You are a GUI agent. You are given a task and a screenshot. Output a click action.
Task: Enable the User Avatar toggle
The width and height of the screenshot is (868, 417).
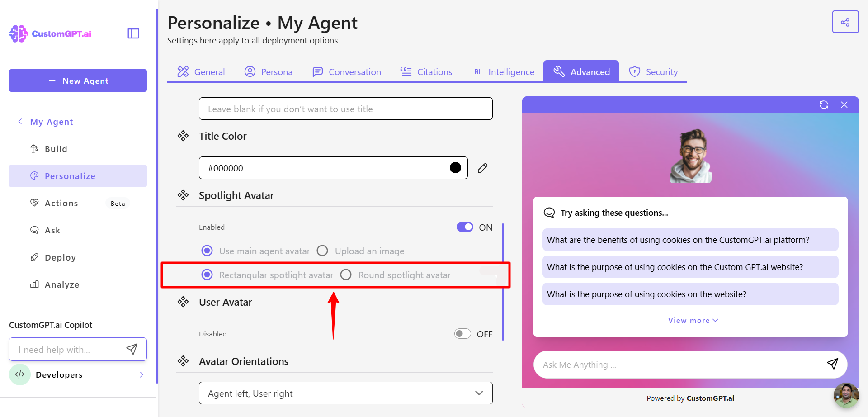[462, 334]
